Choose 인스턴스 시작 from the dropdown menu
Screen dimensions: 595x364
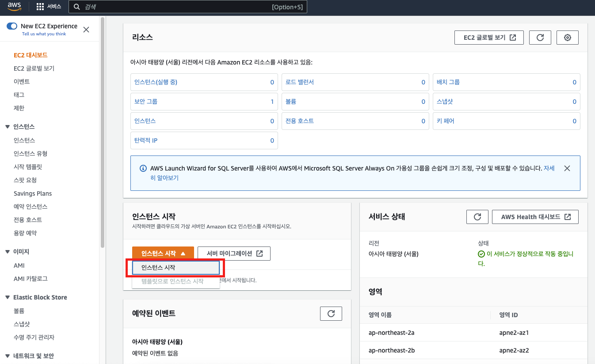tap(176, 268)
